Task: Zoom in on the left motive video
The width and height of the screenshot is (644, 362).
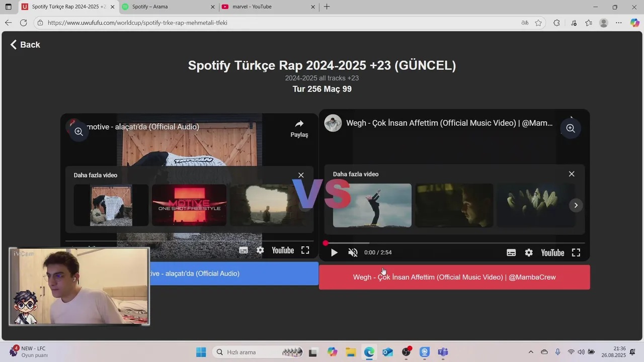Action: coord(79,132)
